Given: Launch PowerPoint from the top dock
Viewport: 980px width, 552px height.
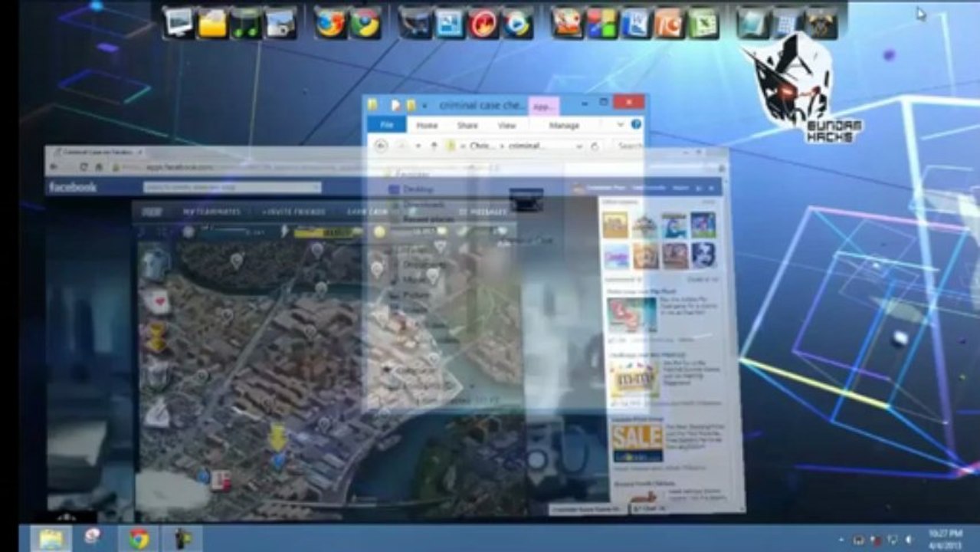Looking at the screenshot, I should [669, 23].
